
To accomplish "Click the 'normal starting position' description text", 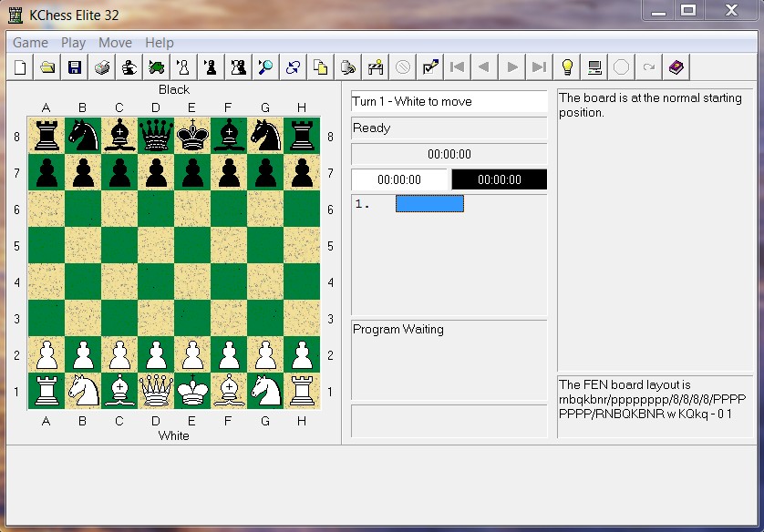I will coord(650,105).
